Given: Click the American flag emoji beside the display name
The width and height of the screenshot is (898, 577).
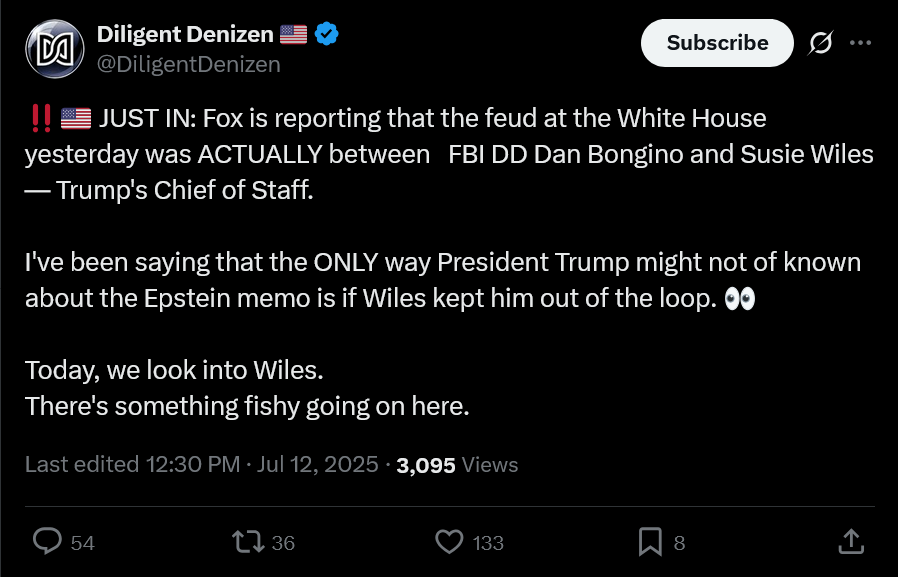Looking at the screenshot, I should [x=293, y=34].
